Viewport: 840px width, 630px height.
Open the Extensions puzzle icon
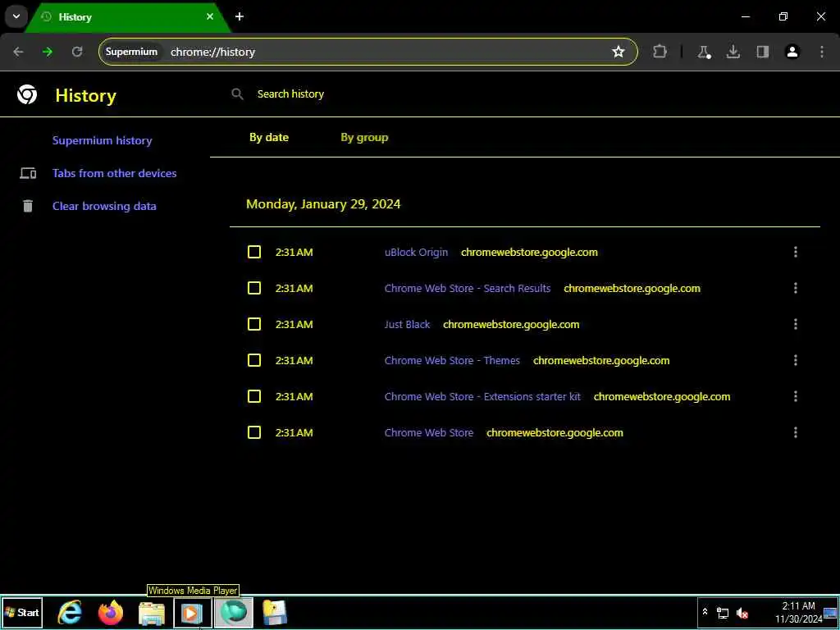point(660,52)
